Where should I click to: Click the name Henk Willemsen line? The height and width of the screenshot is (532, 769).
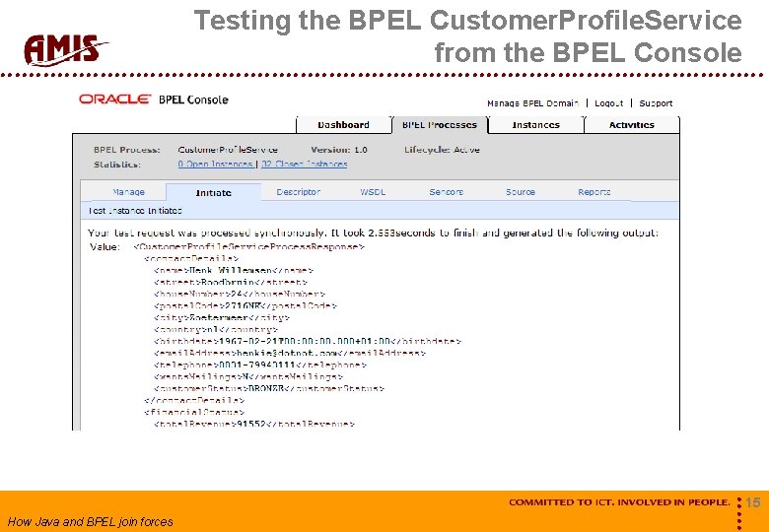234,270
